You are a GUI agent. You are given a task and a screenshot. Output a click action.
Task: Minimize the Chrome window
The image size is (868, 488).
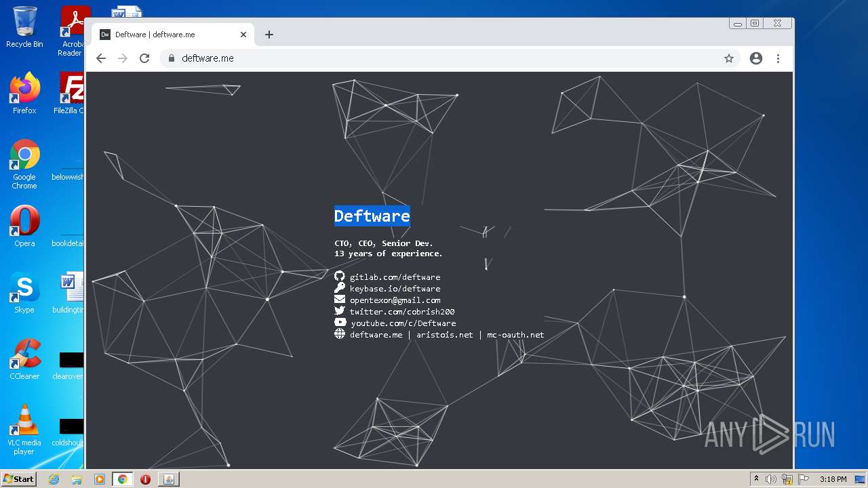(738, 23)
